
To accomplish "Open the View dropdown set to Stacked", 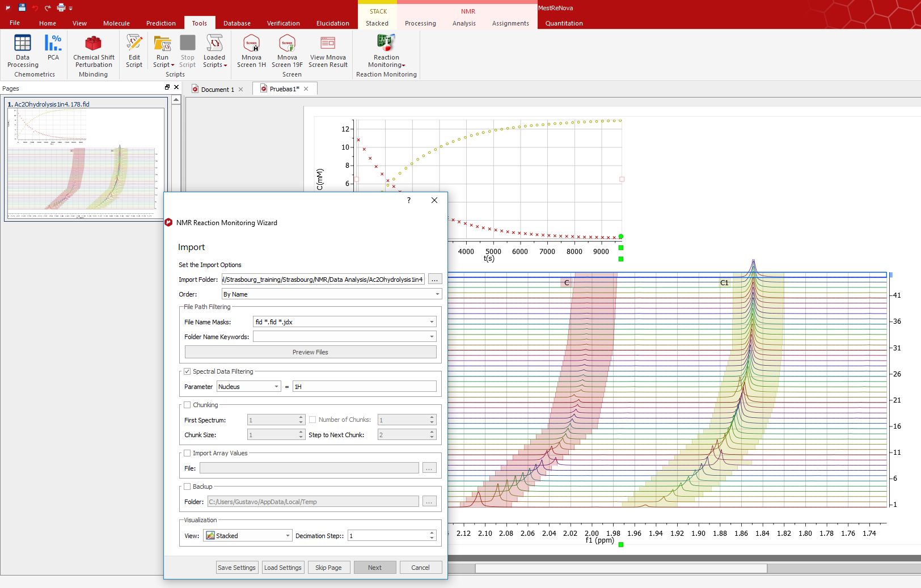I will (x=248, y=536).
